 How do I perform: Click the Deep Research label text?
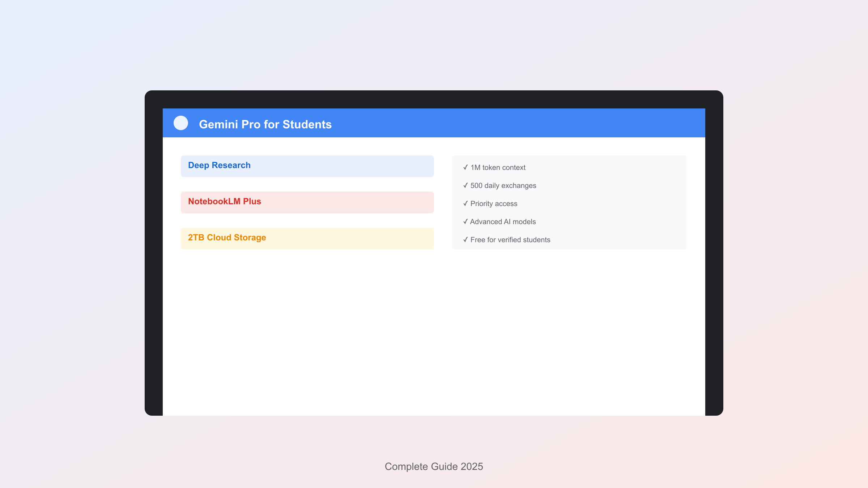pyautogui.click(x=219, y=165)
